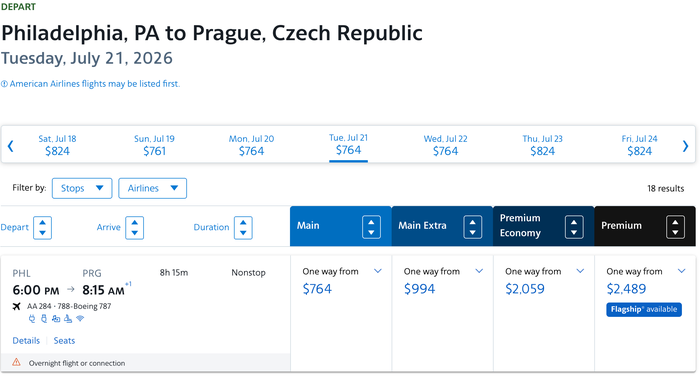Go to previous dates with left arrow
The image size is (700, 376).
pyautogui.click(x=11, y=146)
